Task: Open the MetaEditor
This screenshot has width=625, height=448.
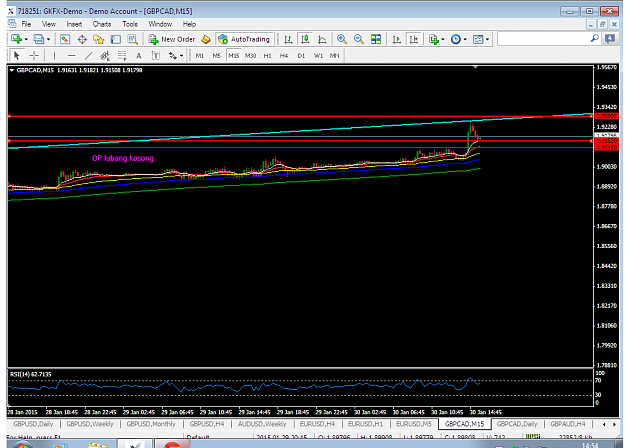Action: pyautogui.click(x=206, y=39)
